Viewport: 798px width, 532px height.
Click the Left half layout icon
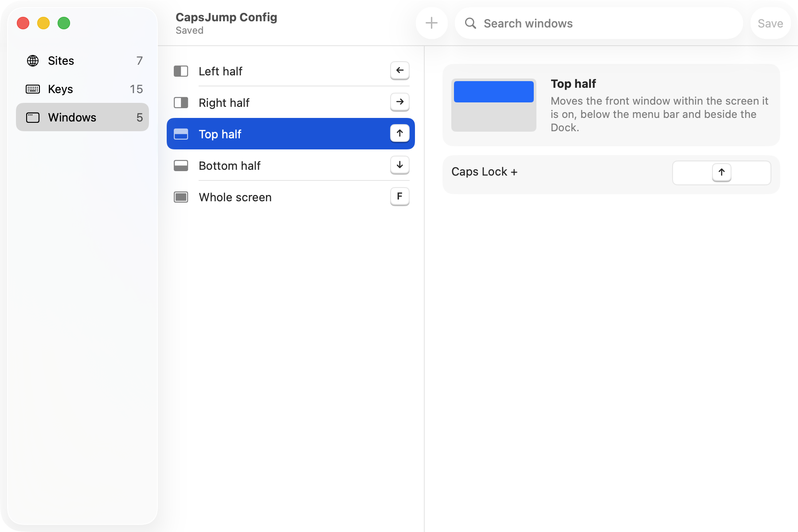pyautogui.click(x=181, y=71)
